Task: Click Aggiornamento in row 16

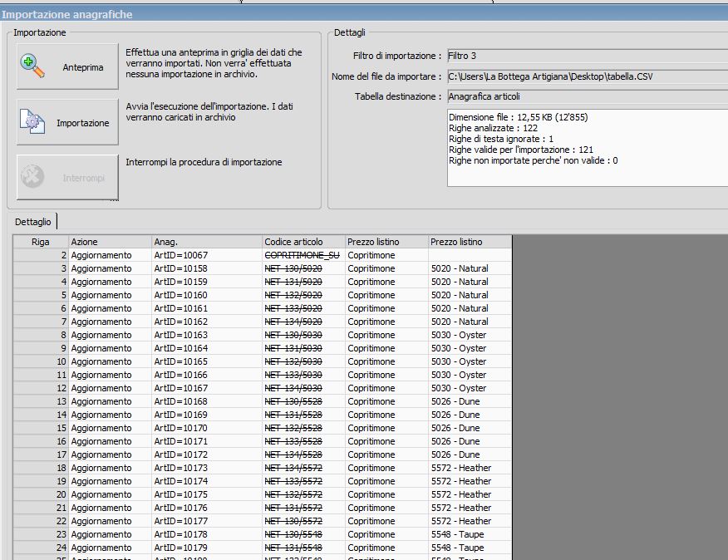Action: click(x=110, y=441)
